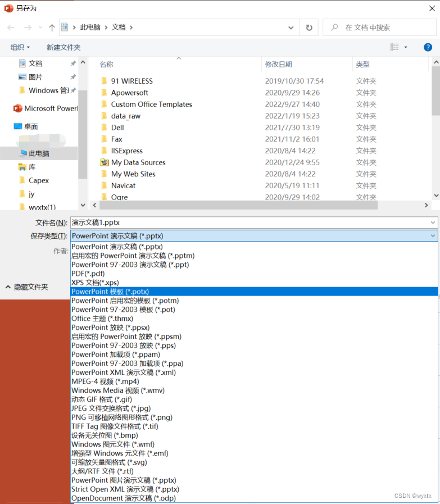
Task: Open the Help question mark icon
Action: tap(428, 47)
